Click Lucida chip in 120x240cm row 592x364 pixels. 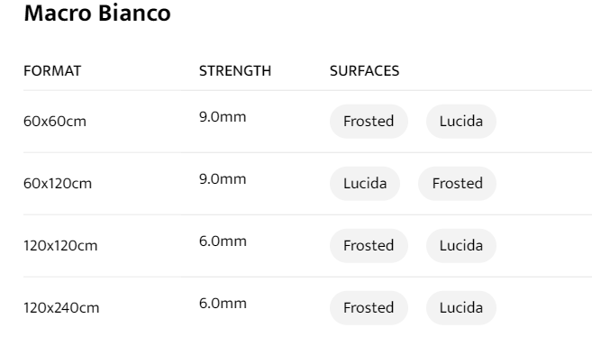click(x=460, y=308)
